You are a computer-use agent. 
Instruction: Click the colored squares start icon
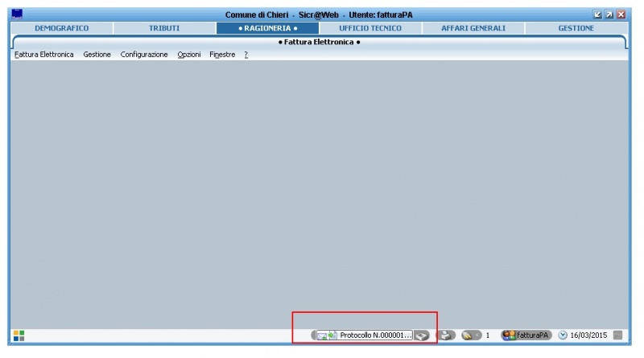tap(19, 335)
